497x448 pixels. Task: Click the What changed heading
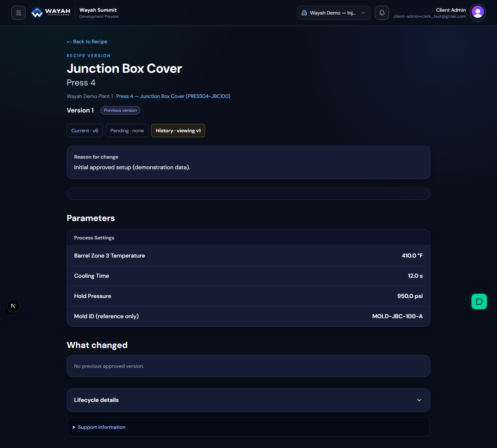97,345
